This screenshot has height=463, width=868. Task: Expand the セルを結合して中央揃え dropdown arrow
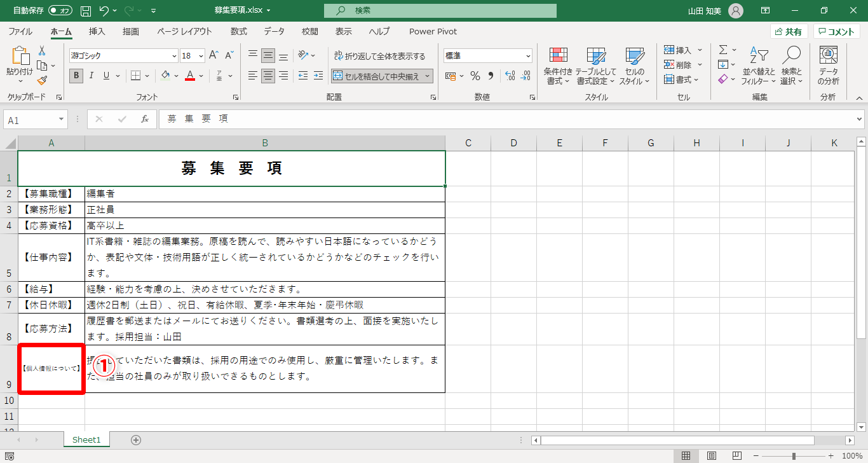pos(428,76)
